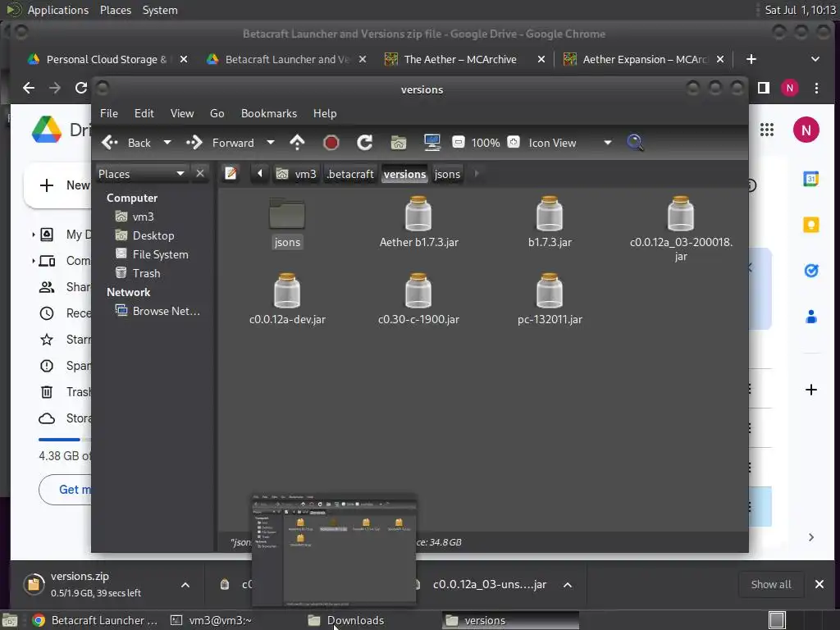Open Home folder toolbar icon
This screenshot has width=840, height=630.
pyautogui.click(x=399, y=143)
